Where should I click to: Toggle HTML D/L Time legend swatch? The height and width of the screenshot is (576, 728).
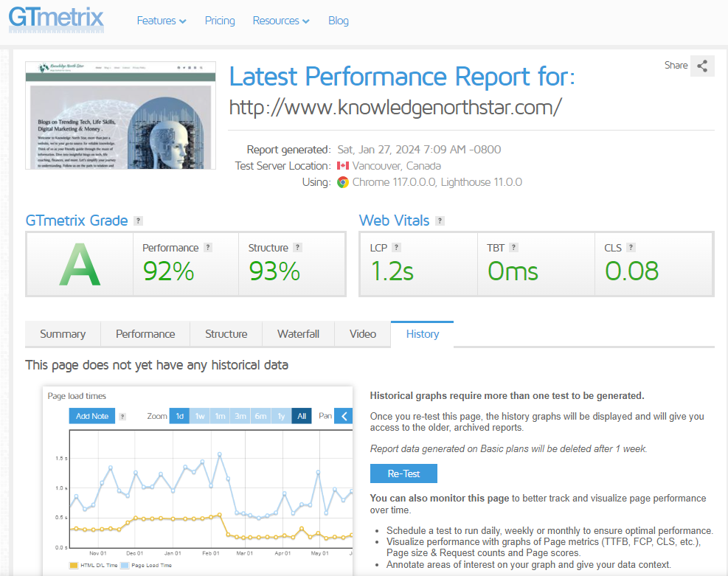pyautogui.click(x=73, y=566)
